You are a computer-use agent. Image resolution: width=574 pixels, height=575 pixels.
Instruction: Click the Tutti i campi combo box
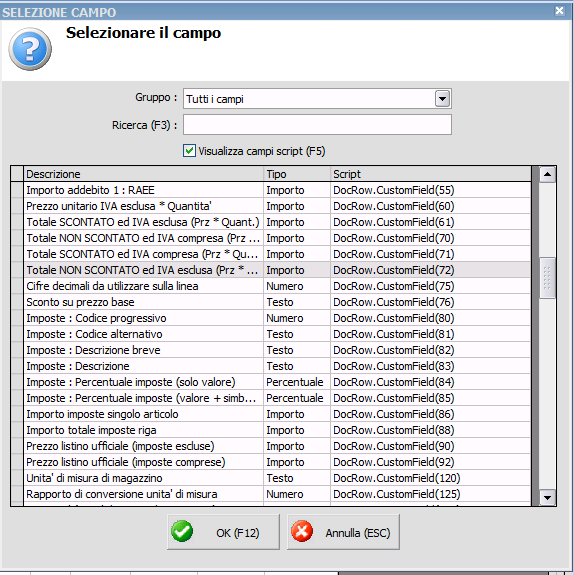tap(317, 99)
